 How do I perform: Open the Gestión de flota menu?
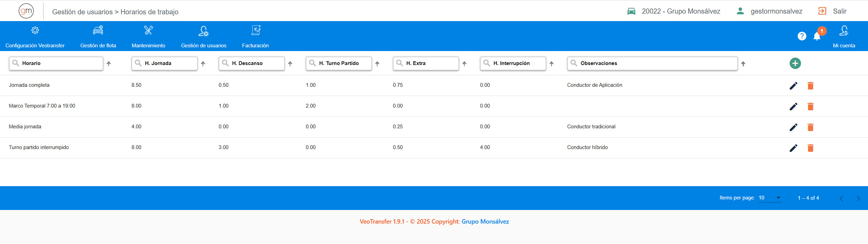pyautogui.click(x=98, y=36)
